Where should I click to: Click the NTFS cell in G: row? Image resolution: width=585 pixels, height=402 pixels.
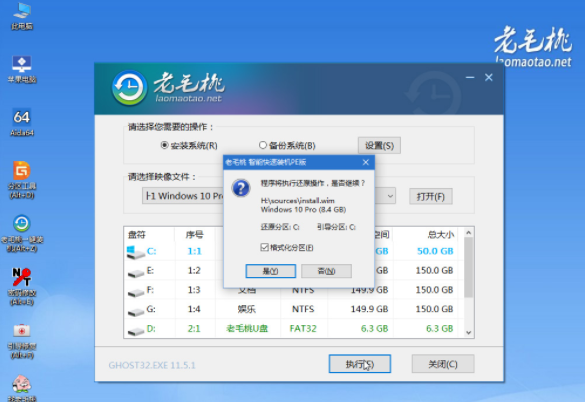pyautogui.click(x=303, y=309)
